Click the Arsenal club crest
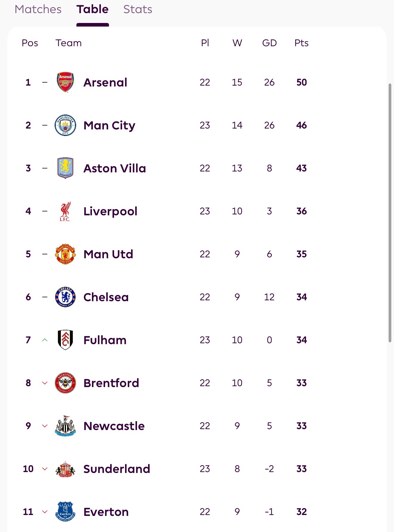The height and width of the screenshot is (532, 394). [x=65, y=82]
